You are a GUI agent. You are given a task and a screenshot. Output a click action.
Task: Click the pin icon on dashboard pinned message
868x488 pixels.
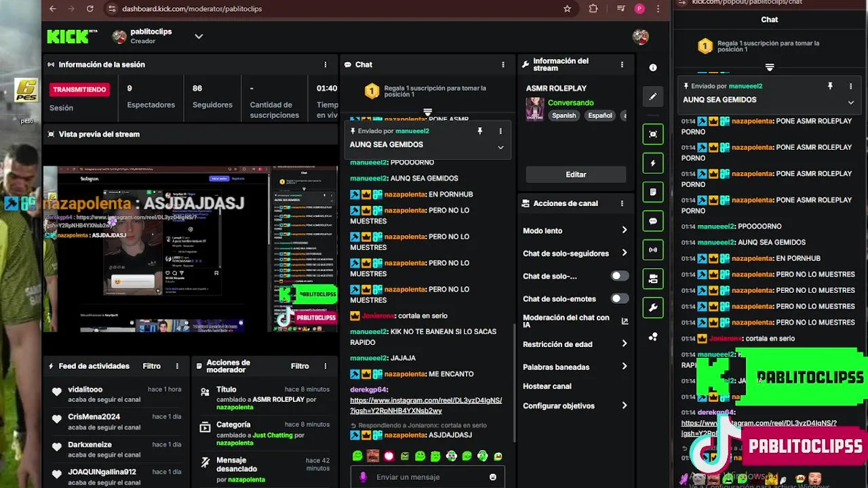pyautogui.click(x=480, y=131)
